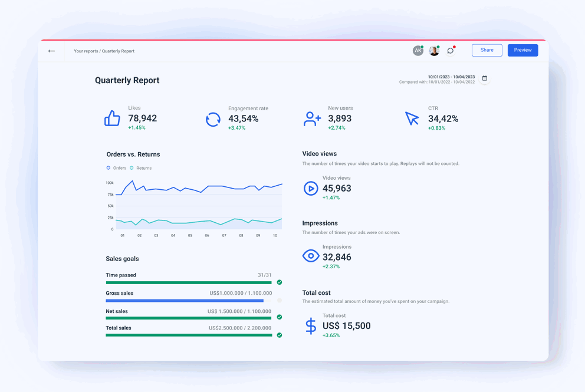Click the AK avatar in the header
Viewport: 585px width, 392px height.
point(418,50)
